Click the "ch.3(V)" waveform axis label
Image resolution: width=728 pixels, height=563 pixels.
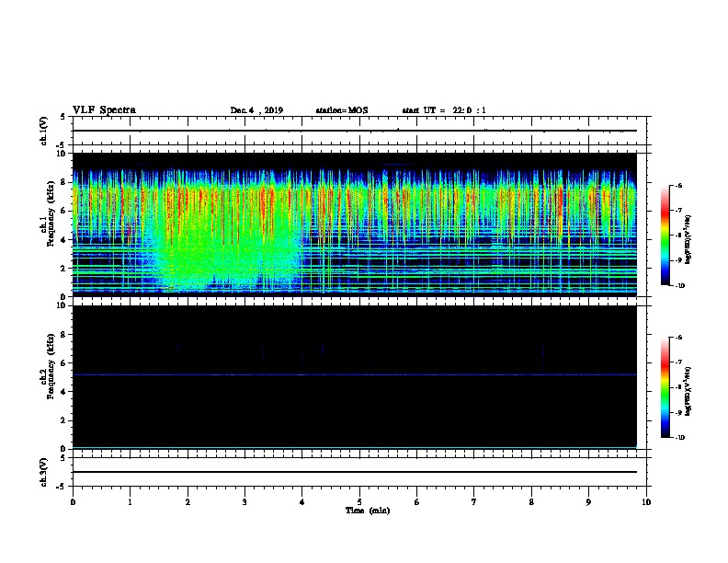click(43, 472)
